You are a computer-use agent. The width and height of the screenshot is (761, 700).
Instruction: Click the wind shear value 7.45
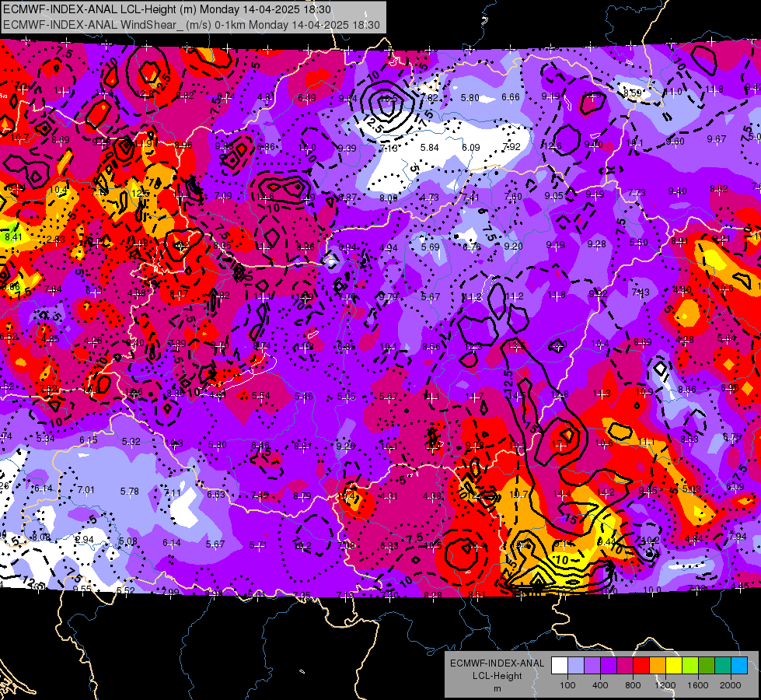[x=260, y=495]
